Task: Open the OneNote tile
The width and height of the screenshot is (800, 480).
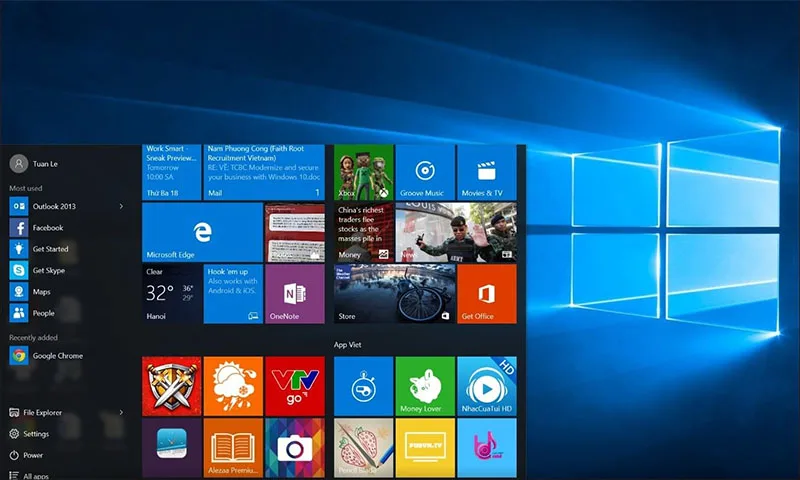Action: coord(295,294)
